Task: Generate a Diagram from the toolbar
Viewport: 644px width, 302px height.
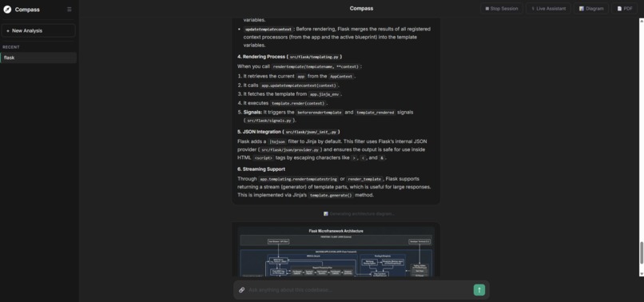Action: [x=591, y=8]
